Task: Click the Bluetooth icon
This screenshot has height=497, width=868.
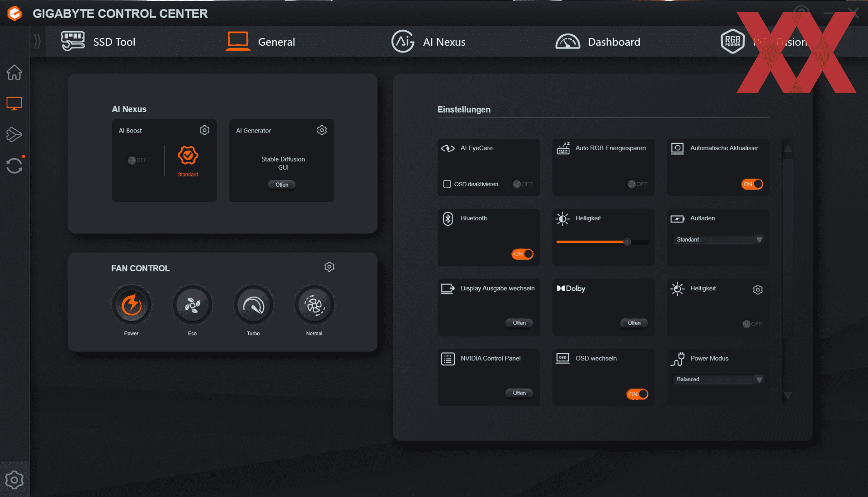Action: tap(448, 219)
